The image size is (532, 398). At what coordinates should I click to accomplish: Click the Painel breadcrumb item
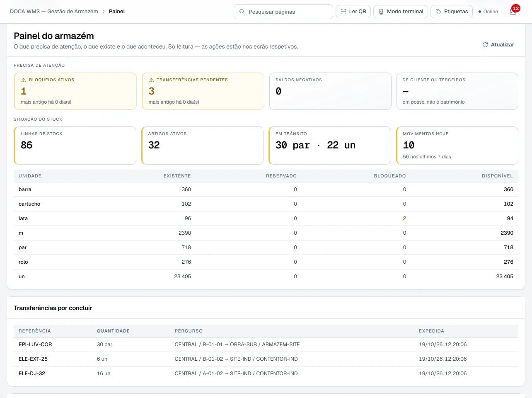(117, 12)
